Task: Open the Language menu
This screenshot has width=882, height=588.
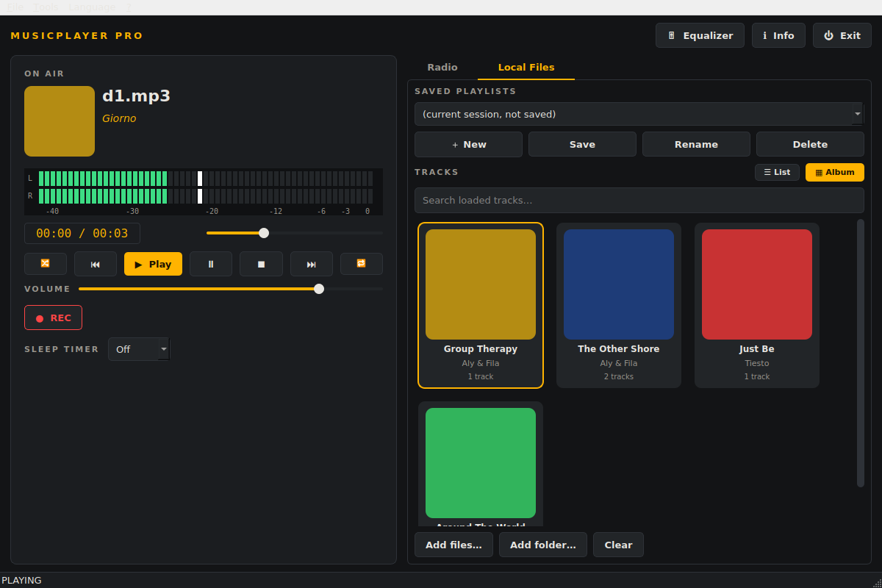Action: click(x=92, y=7)
